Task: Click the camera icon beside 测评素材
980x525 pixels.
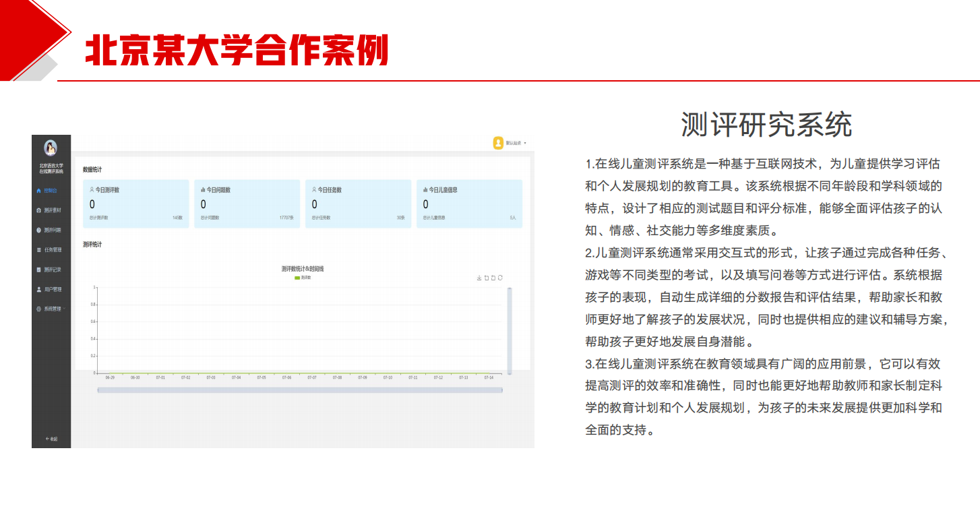Action: 38,210
